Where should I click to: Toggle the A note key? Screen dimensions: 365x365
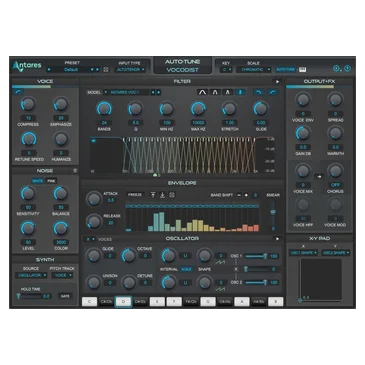coord(242,302)
